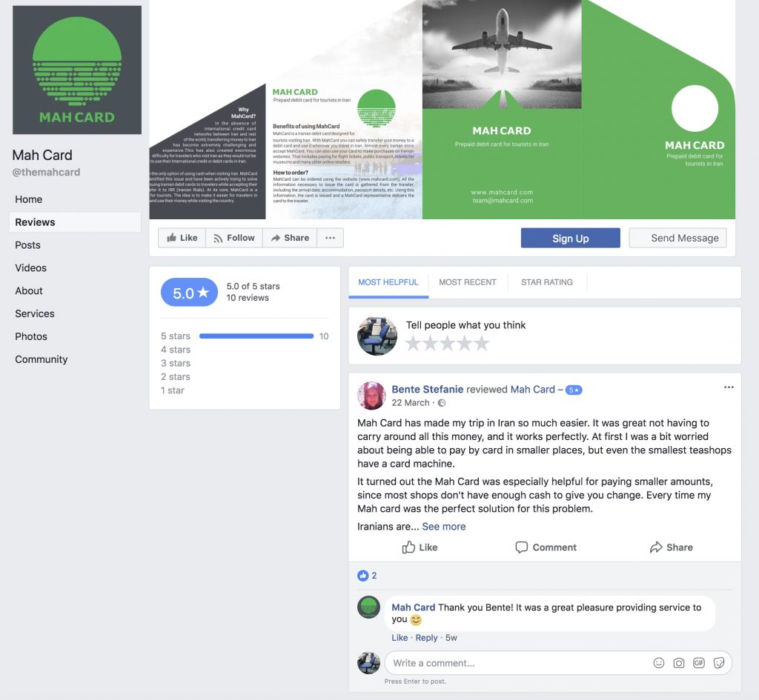Open review options three-dot menu
The width and height of the screenshot is (759, 700).
729,387
